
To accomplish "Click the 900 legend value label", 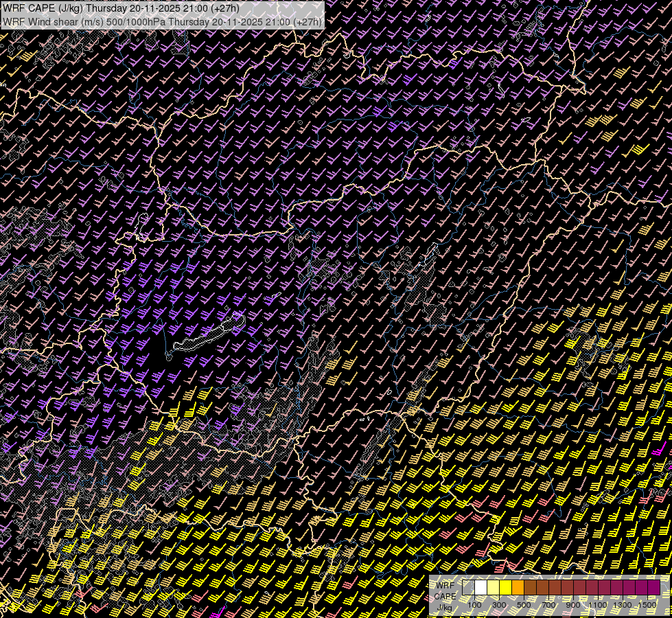I will (573, 605).
